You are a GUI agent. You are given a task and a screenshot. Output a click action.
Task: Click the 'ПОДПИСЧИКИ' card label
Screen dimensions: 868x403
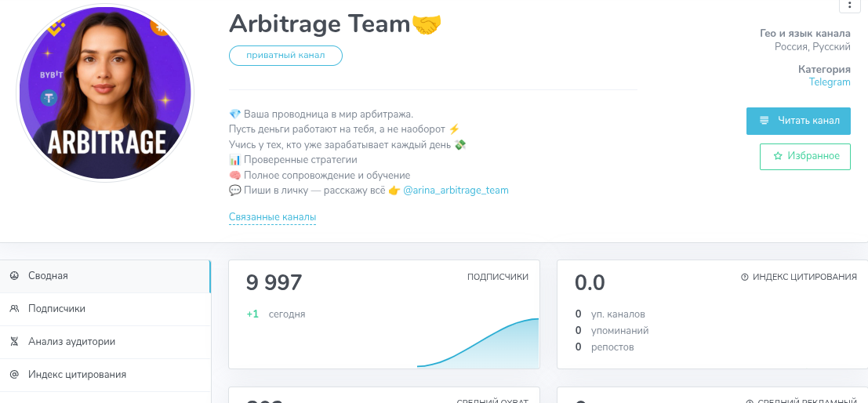[x=498, y=277]
